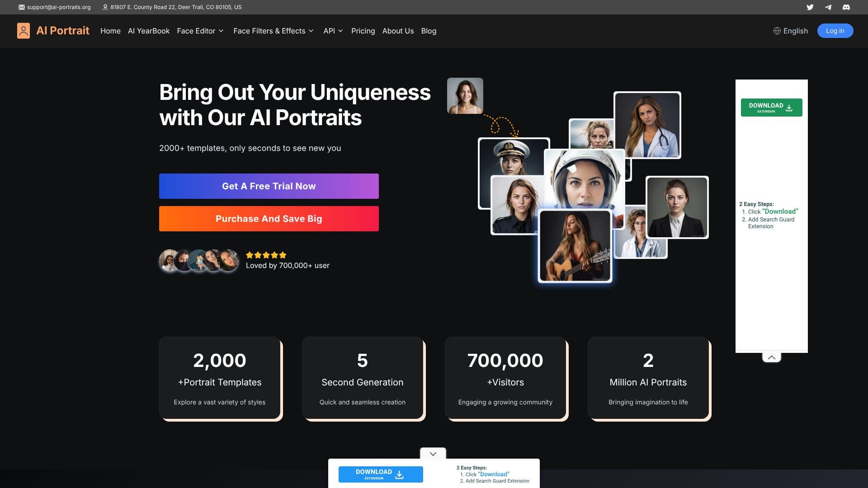
Task: Click the download arrow on green button
Action: 789,108
